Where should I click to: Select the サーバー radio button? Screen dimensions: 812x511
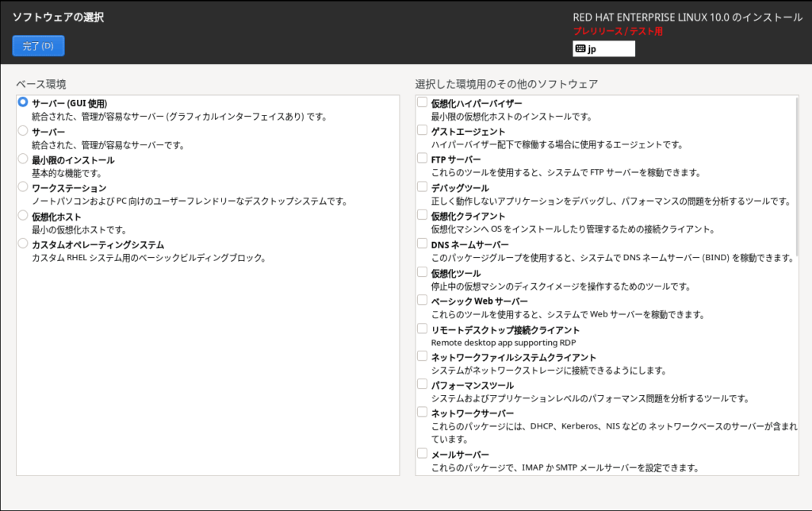pos(23,131)
